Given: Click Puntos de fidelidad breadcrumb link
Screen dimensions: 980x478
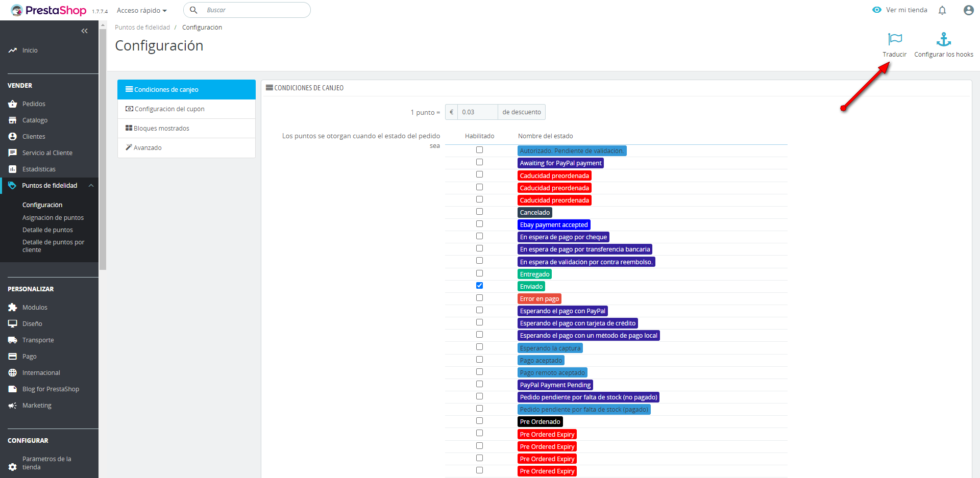Looking at the screenshot, I should 142,28.
